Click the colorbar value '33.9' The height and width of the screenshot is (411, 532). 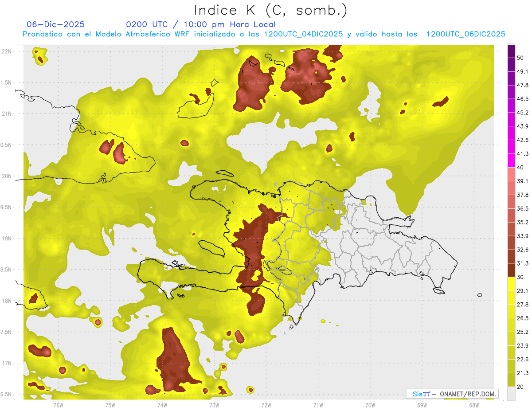[523, 236]
